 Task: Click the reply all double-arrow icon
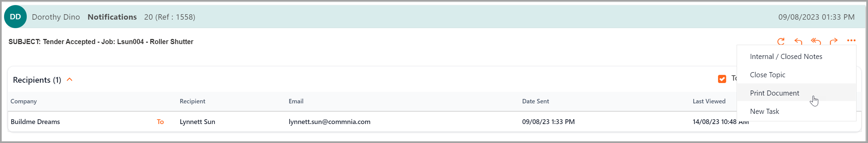(x=816, y=41)
